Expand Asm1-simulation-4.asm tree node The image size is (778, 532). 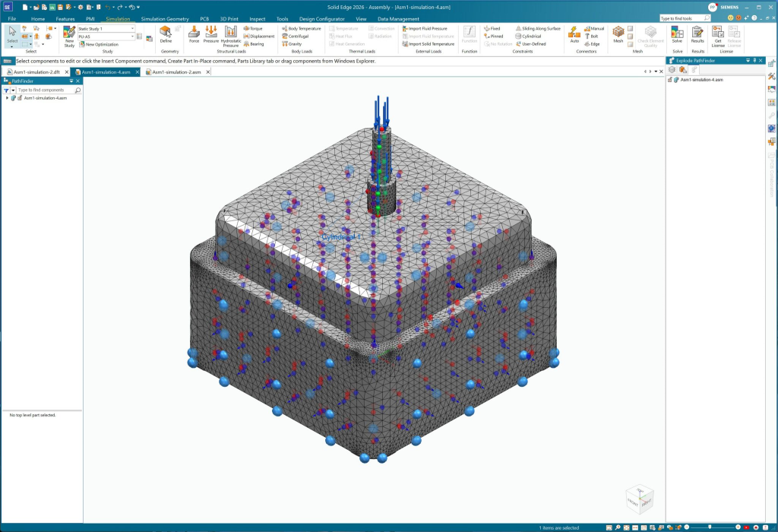click(7, 98)
